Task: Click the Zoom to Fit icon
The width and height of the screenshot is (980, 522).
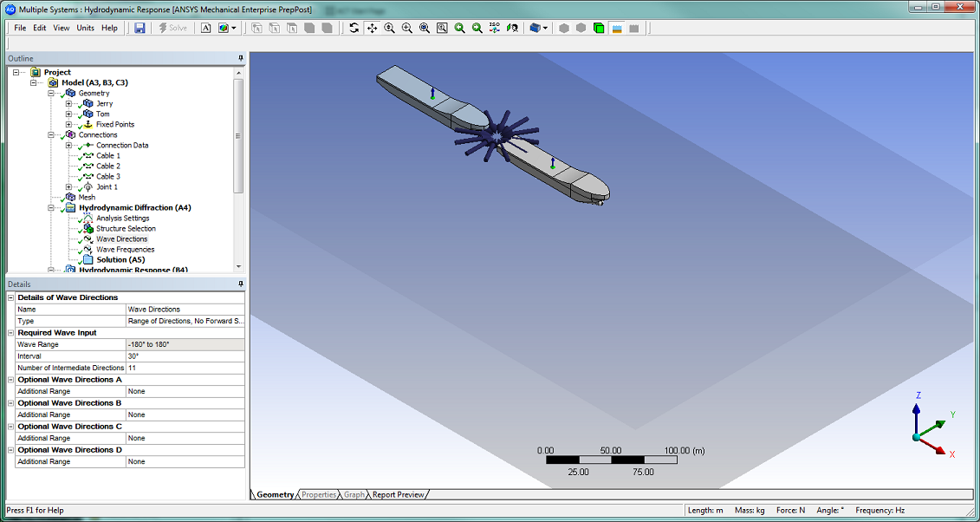Action: [x=424, y=28]
